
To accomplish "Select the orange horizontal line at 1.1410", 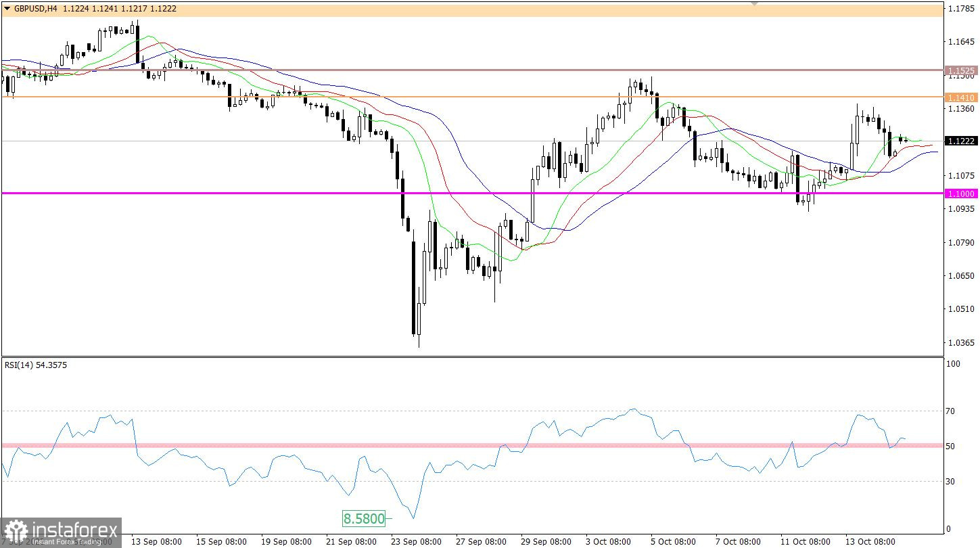I will point(472,97).
